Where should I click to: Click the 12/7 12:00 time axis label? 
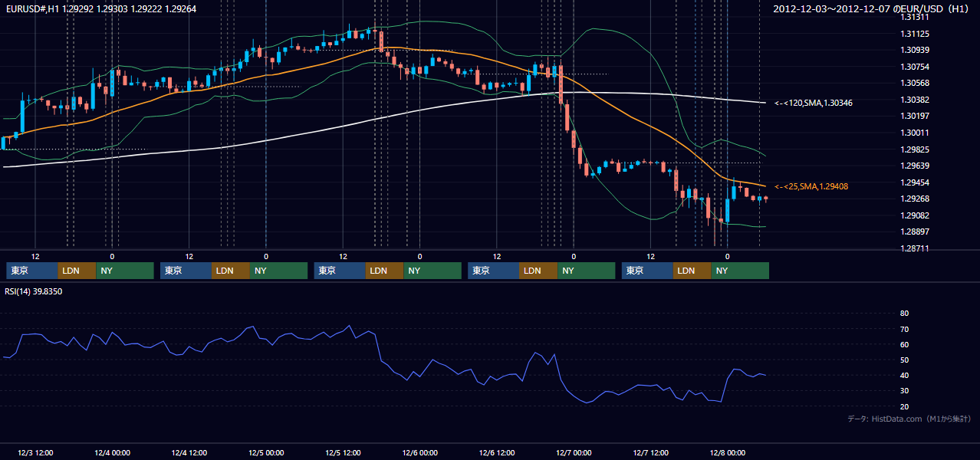[650, 452]
